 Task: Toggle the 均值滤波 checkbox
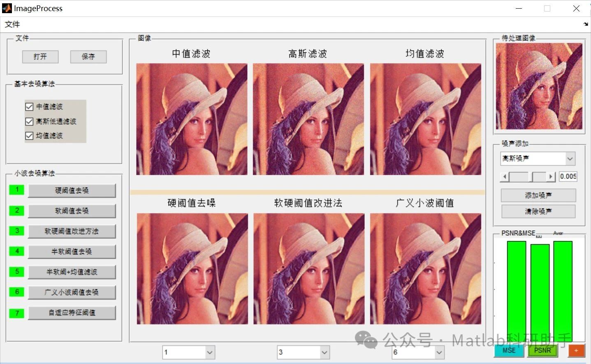coord(29,136)
